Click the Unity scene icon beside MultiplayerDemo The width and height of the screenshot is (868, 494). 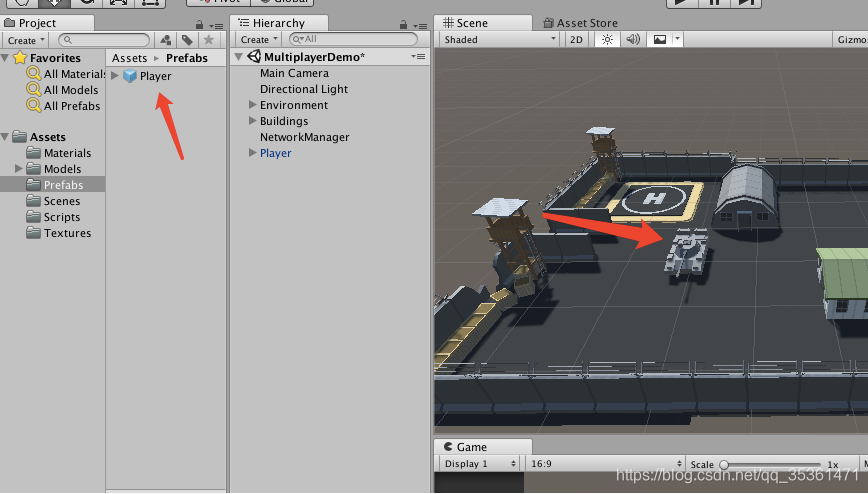[254, 56]
